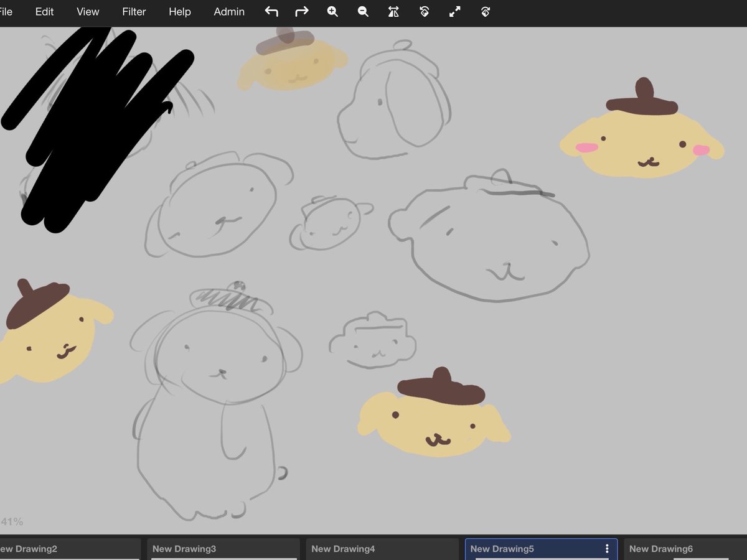Switch to the New Drawing2 tab
Image resolution: width=747 pixels, height=560 pixels.
pos(69,549)
